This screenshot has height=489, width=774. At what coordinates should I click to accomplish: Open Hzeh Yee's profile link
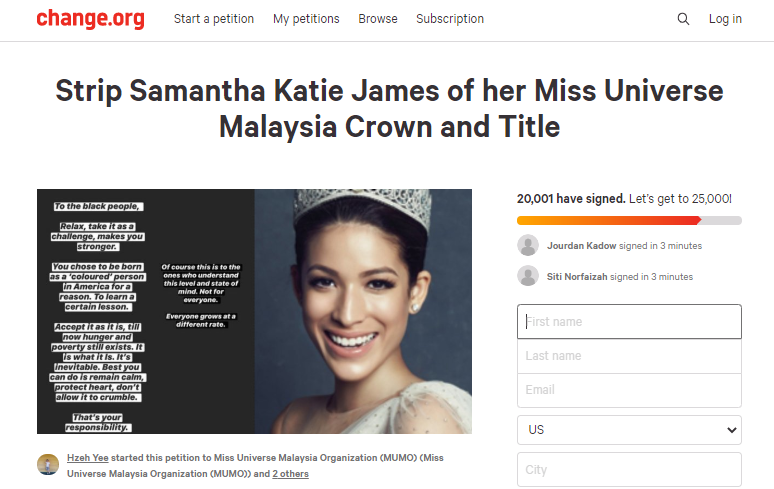[88, 457]
